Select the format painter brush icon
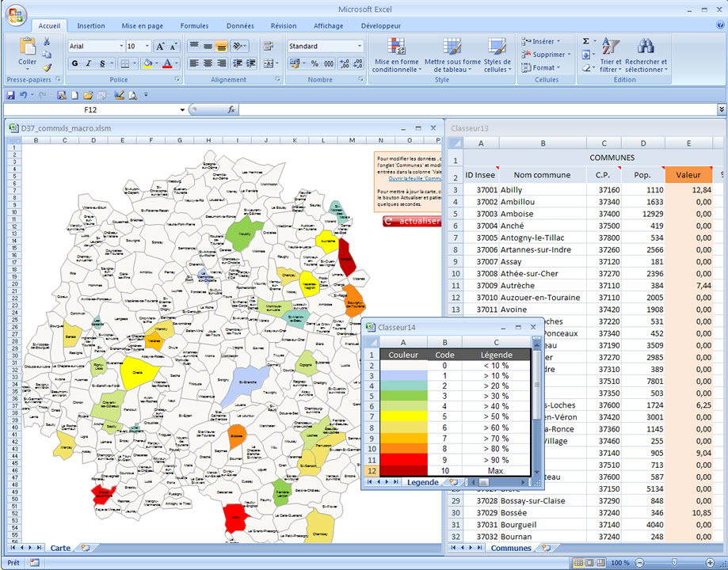728x570 pixels. pyautogui.click(x=47, y=67)
